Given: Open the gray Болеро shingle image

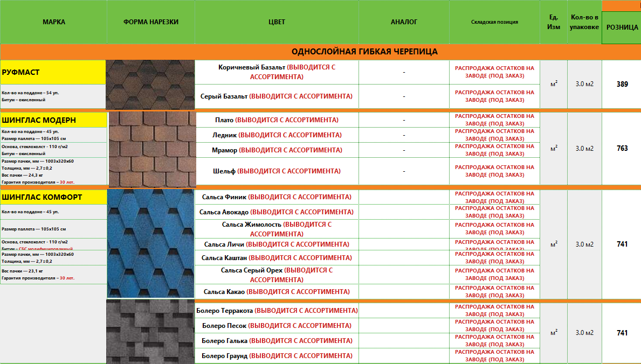Looking at the screenshot, I should [150, 332].
